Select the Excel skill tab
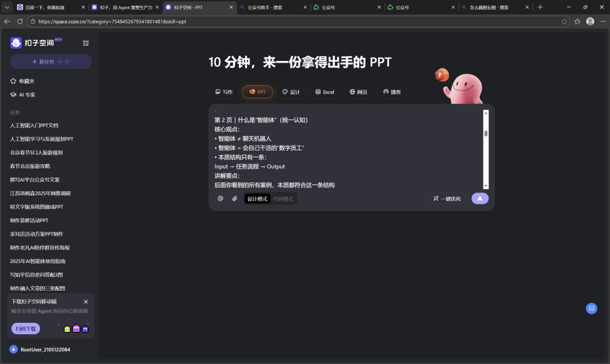The height and width of the screenshot is (364, 610). click(325, 92)
